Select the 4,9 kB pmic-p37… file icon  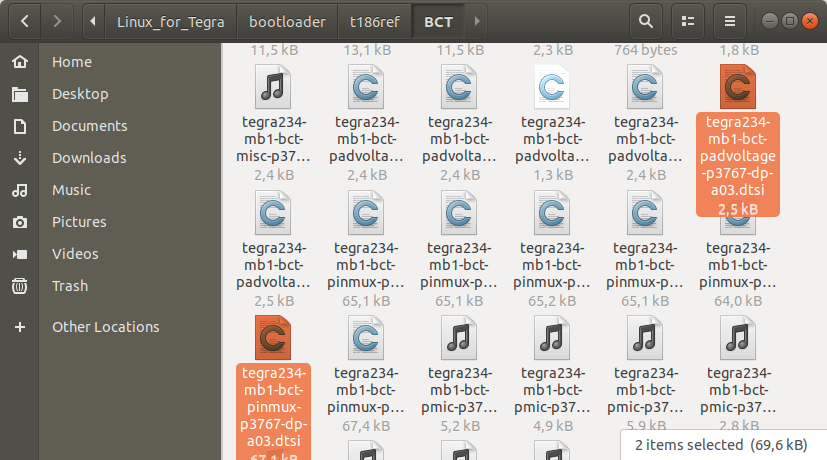pyautogui.click(x=552, y=338)
